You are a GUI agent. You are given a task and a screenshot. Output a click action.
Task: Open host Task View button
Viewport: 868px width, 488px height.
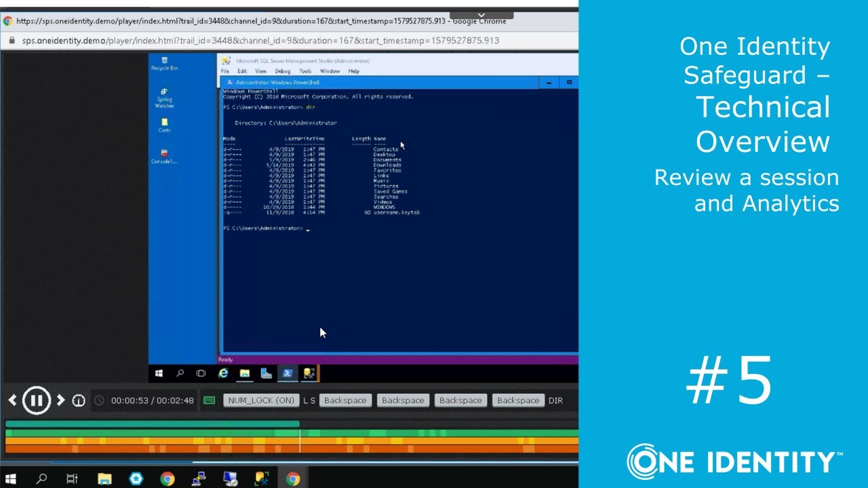(72, 479)
